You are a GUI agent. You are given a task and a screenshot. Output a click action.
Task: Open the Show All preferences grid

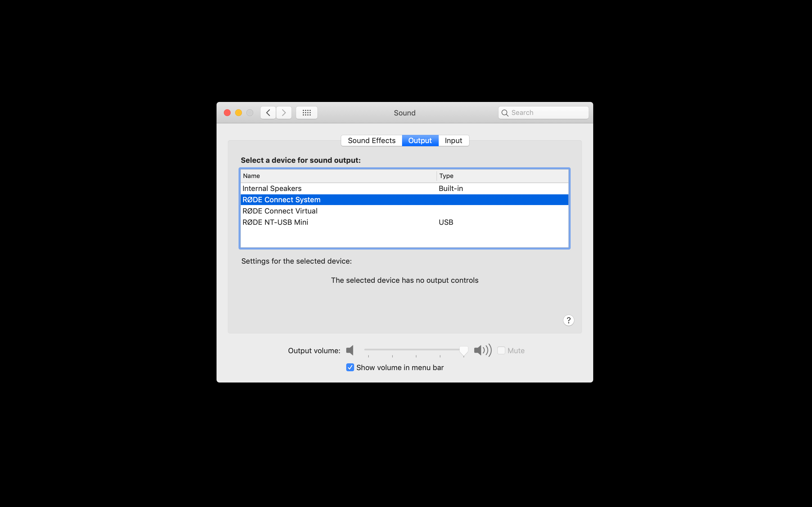pyautogui.click(x=306, y=113)
